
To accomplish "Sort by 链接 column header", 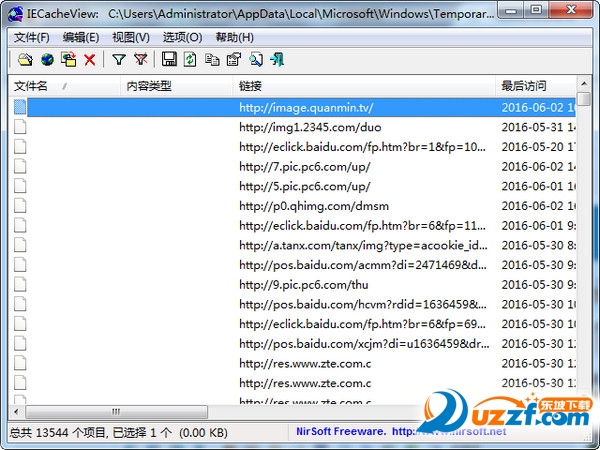I will (x=364, y=86).
